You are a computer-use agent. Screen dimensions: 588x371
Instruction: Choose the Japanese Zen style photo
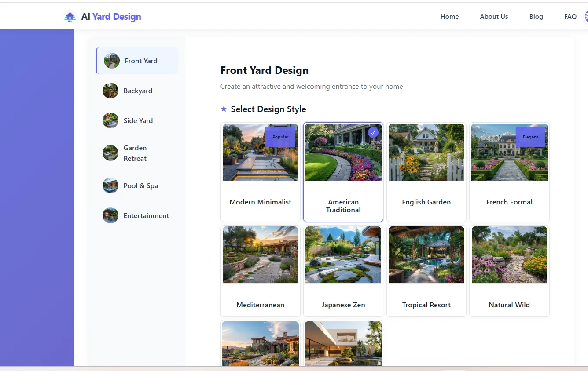(343, 255)
